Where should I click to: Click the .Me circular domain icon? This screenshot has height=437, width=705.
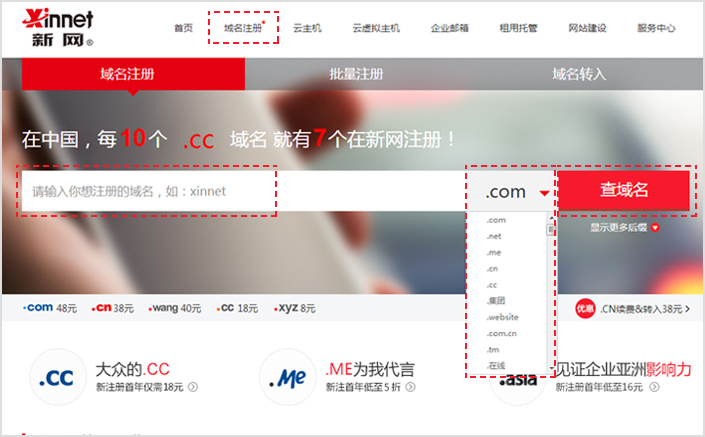(x=284, y=377)
